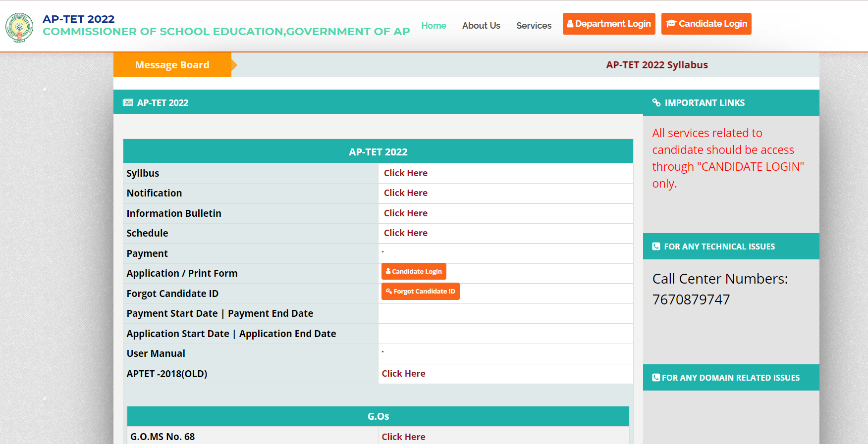Click the phone icon beside Domain Related Issues

click(655, 378)
